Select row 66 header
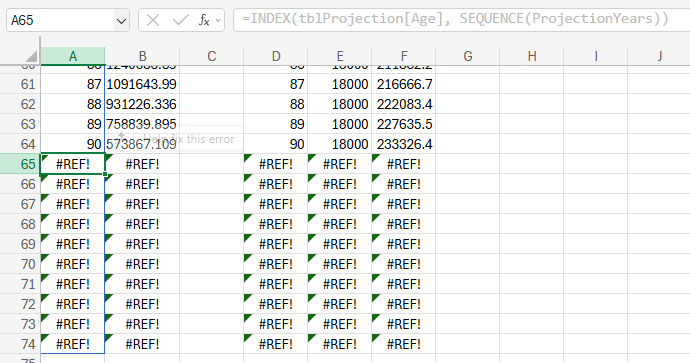690x363 pixels. [x=20, y=184]
